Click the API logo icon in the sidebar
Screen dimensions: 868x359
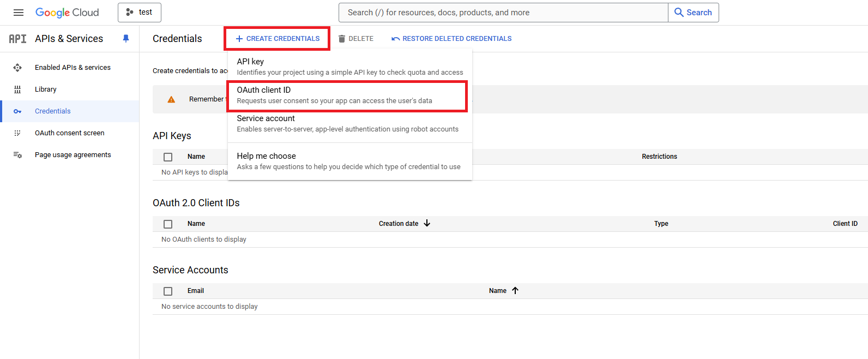tap(17, 39)
